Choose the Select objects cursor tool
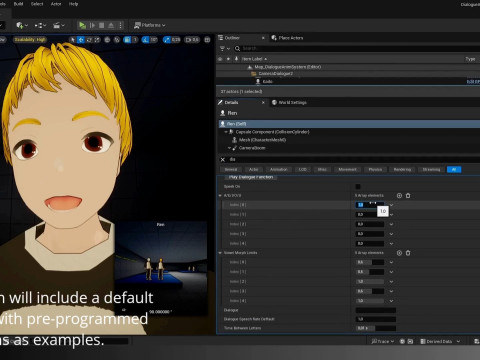Screen dimensions: 480x360 click(x=72, y=40)
